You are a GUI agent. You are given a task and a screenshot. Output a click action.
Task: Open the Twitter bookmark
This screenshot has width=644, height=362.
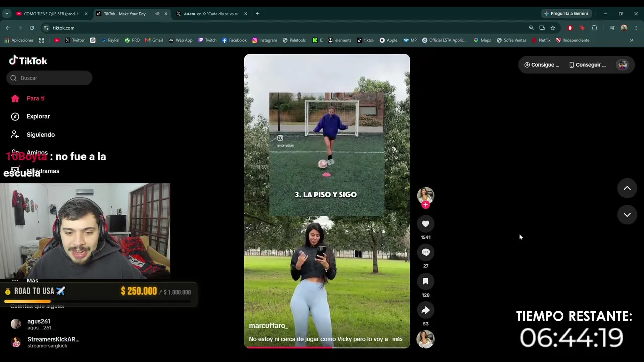pos(74,40)
